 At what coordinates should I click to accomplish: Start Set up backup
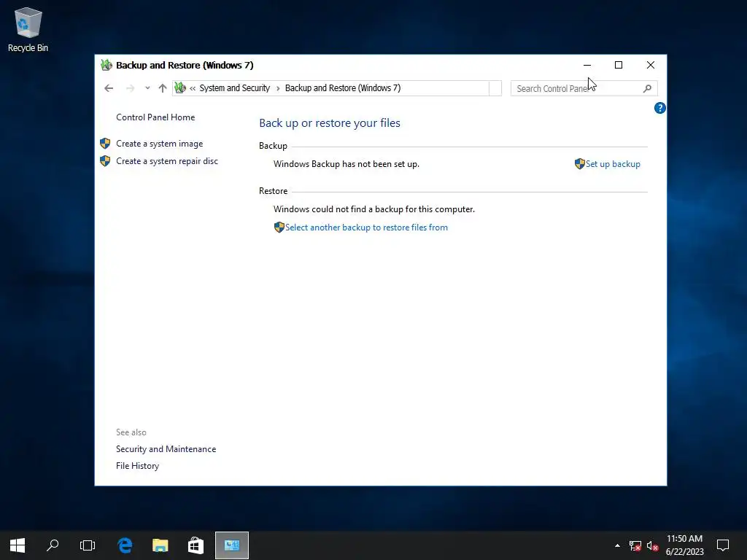point(613,164)
